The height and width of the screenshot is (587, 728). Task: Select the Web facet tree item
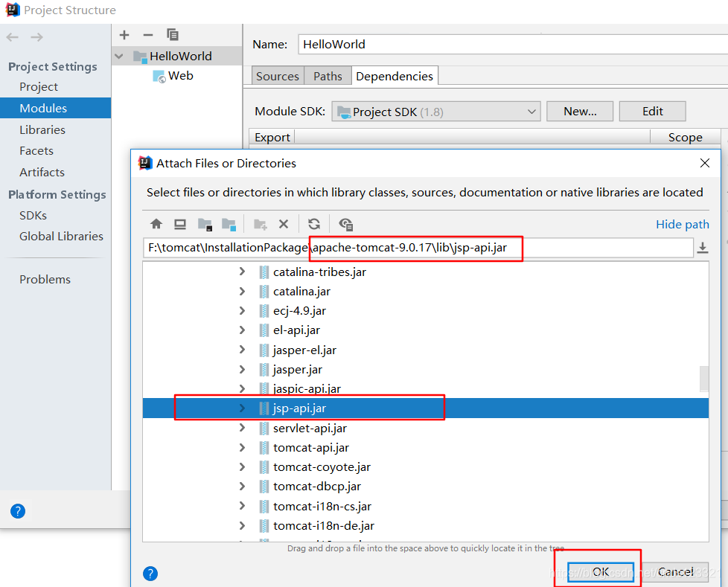[180, 76]
